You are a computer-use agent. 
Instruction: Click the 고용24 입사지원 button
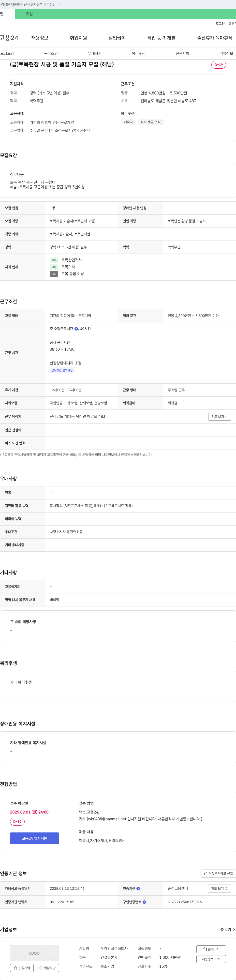click(35, 839)
